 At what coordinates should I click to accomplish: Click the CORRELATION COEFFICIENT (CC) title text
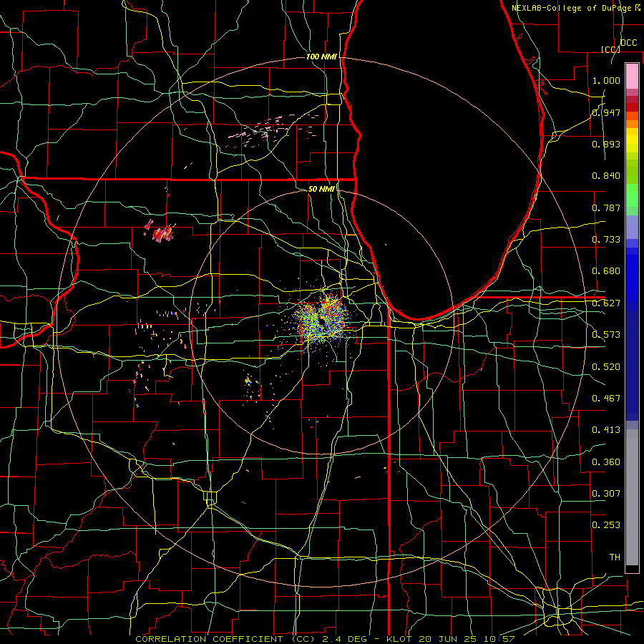point(225,639)
